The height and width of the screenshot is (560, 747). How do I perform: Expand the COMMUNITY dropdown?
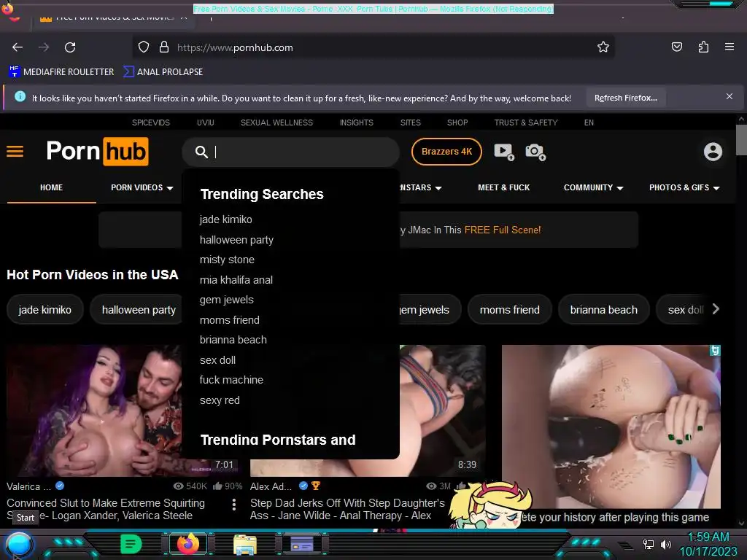(x=593, y=187)
